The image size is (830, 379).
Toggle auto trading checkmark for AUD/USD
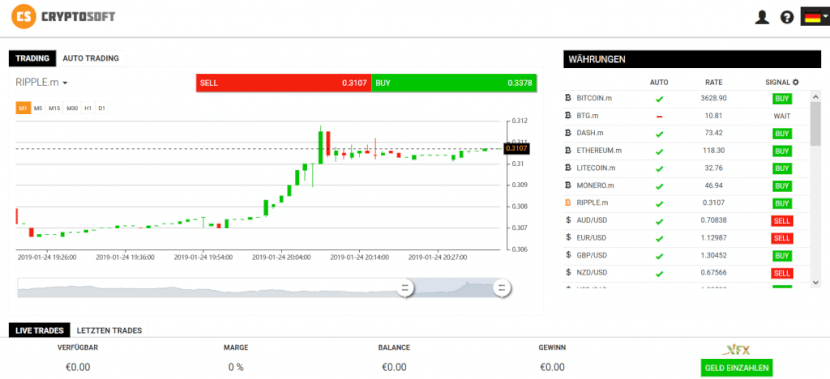pyautogui.click(x=659, y=221)
